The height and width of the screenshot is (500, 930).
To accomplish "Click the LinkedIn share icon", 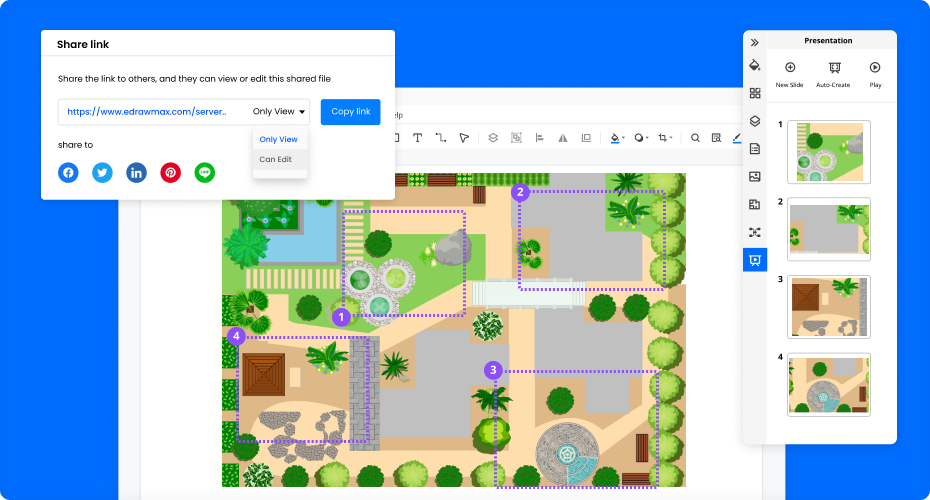I will [x=136, y=172].
